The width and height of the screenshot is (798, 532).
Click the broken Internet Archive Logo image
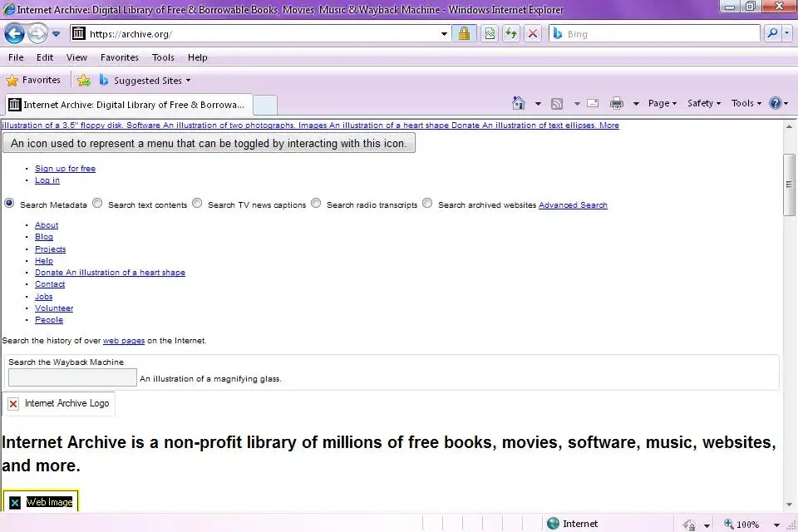point(59,403)
